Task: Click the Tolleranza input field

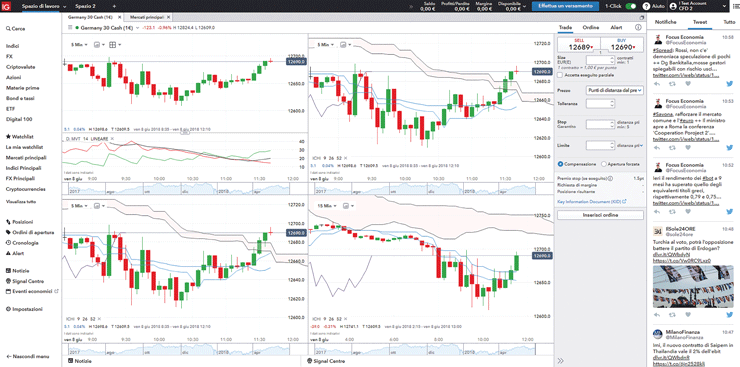Action: [x=599, y=103]
